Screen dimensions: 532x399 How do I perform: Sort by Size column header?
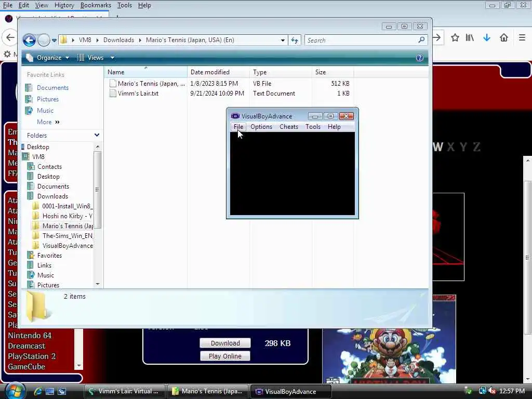click(333, 72)
